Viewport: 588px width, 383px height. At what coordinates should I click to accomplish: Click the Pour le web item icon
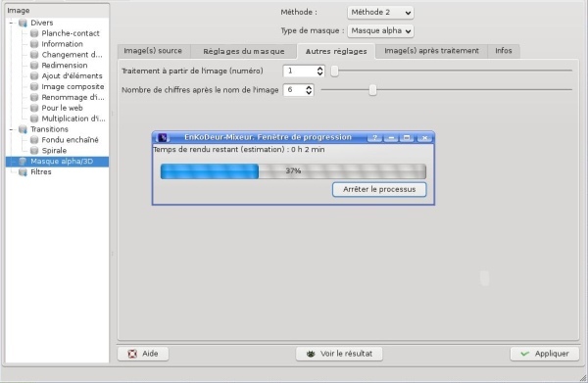(34, 108)
